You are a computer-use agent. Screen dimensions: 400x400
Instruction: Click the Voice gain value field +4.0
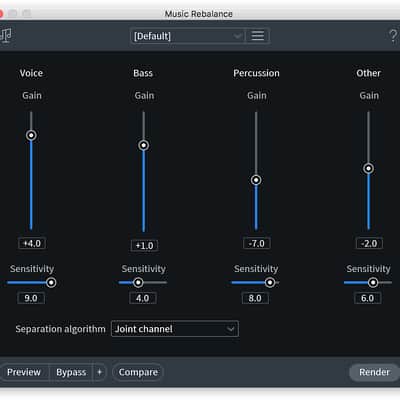pyautogui.click(x=32, y=243)
